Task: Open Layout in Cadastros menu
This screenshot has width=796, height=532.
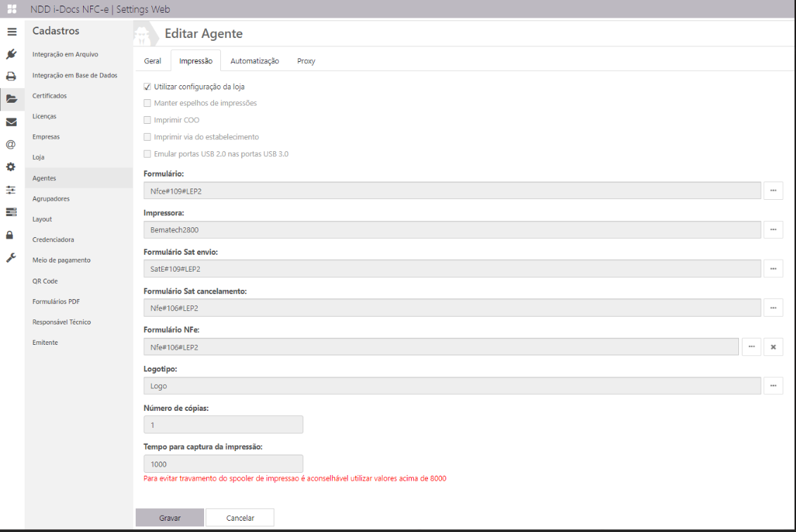Action: 42,220
